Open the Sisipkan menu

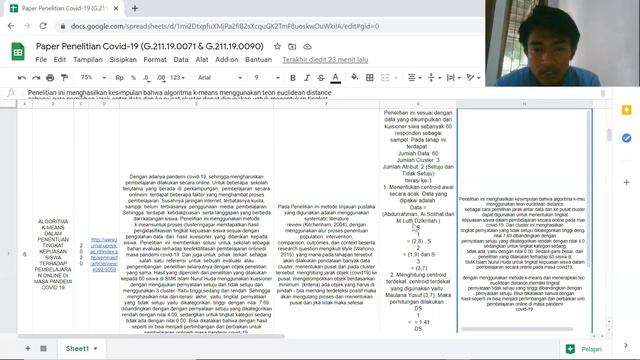[123, 60]
